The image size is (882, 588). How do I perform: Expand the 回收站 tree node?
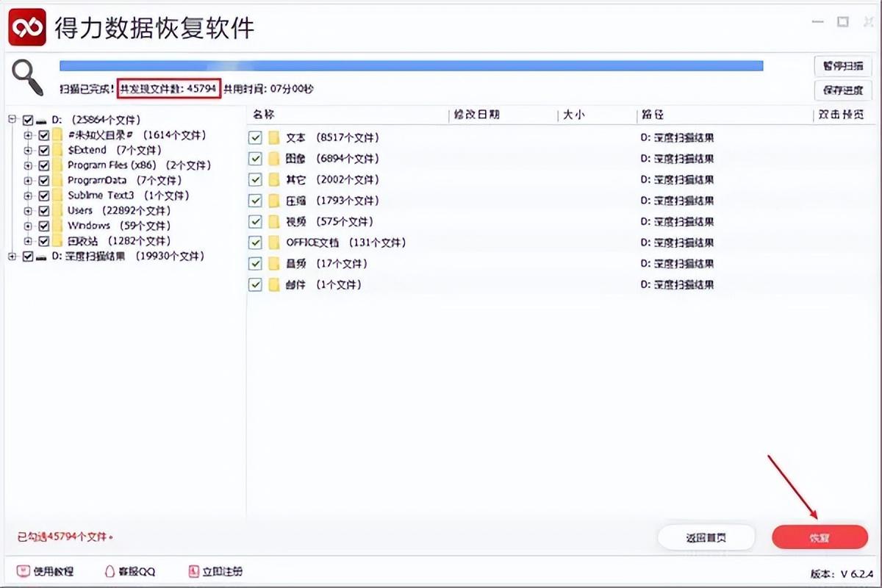point(28,240)
